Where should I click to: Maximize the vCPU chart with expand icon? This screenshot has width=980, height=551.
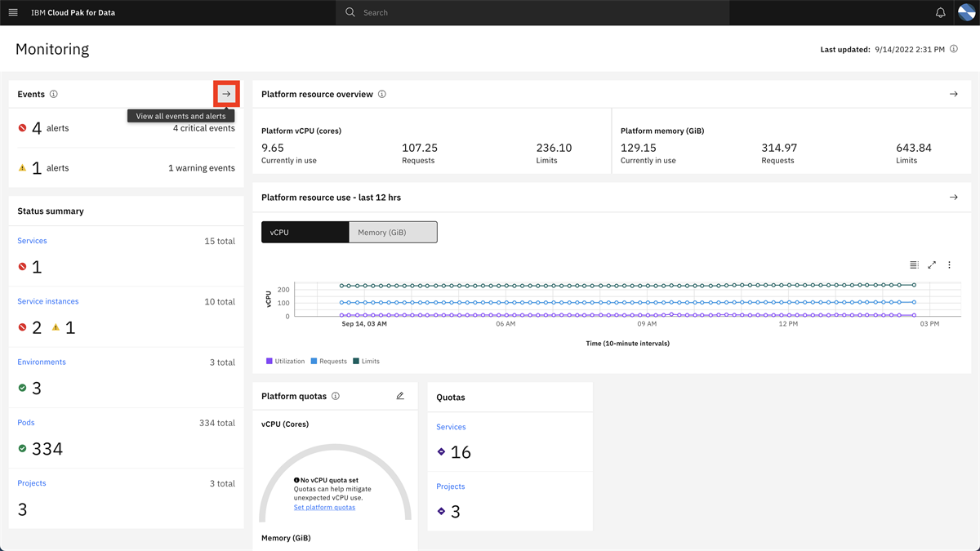(932, 265)
